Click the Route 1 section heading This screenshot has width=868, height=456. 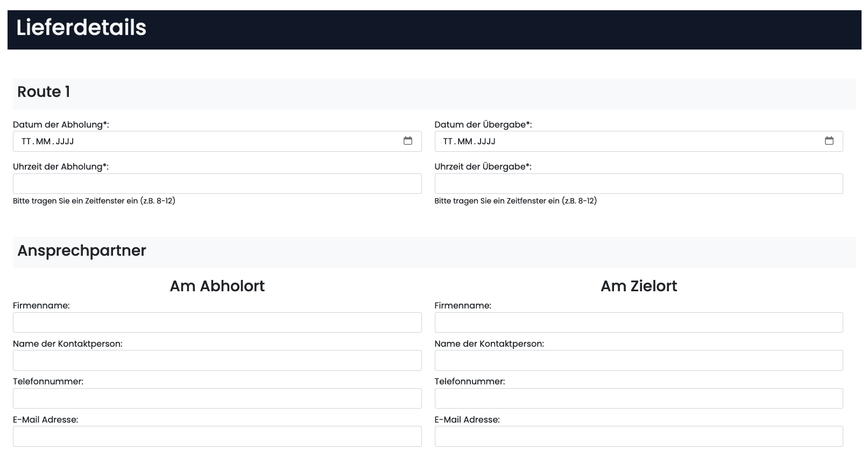click(44, 92)
